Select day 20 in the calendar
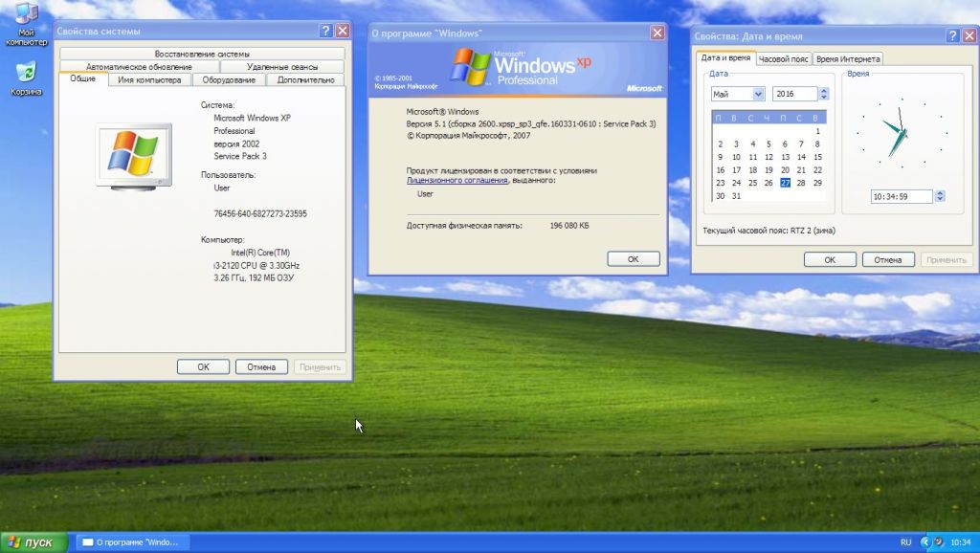The image size is (980, 553). point(785,170)
